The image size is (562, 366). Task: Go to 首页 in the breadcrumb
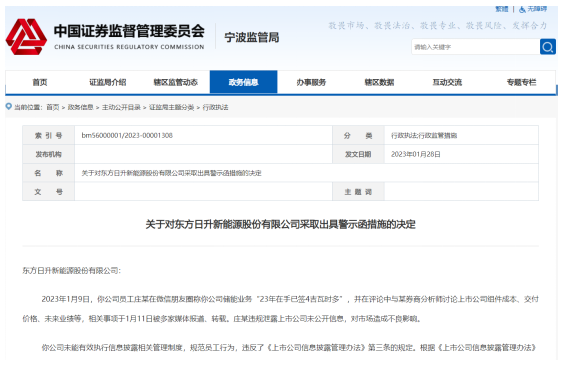tap(53, 107)
